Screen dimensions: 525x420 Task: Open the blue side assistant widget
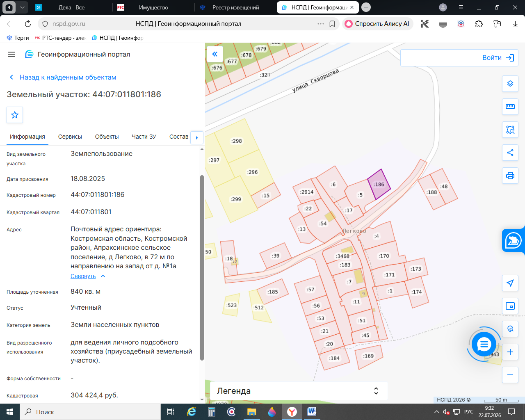513,240
